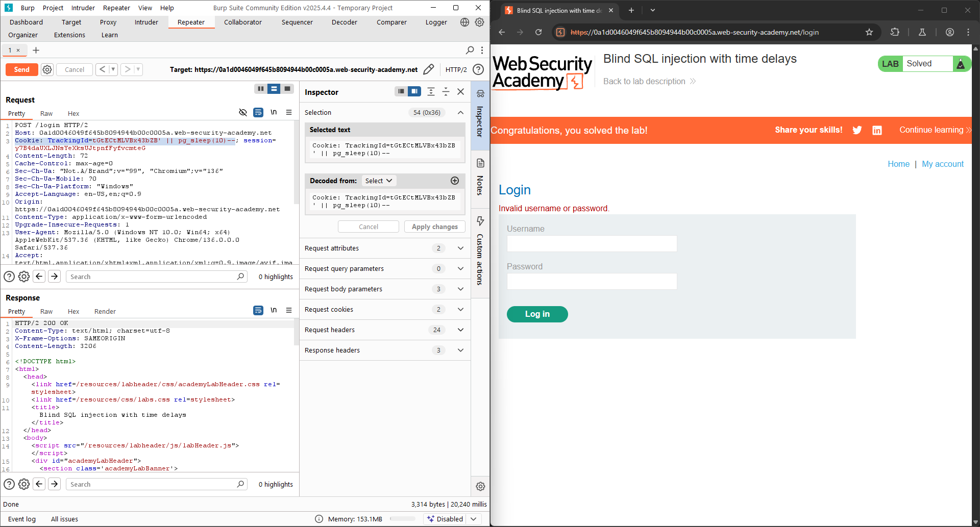Open response editor hamburger menu
Screen dimensions: 980x527
pyautogui.click(x=289, y=310)
